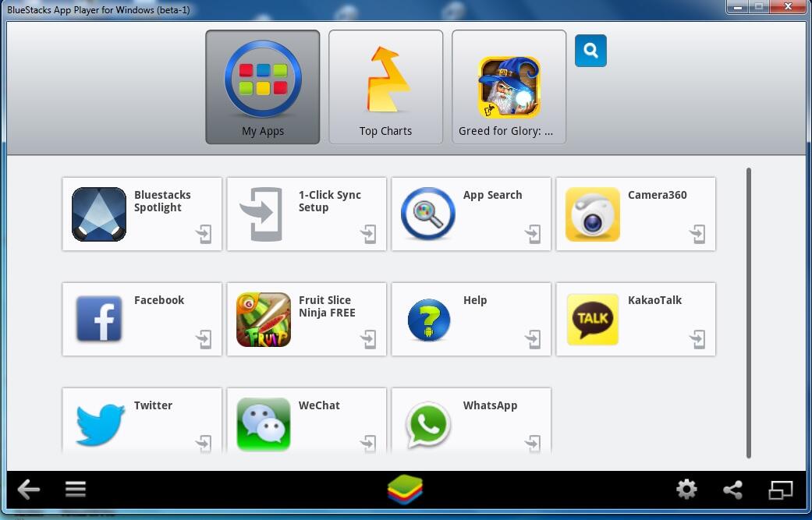Open the WhatsApp app icon
Image resolution: width=812 pixels, height=520 pixels.
(x=428, y=425)
